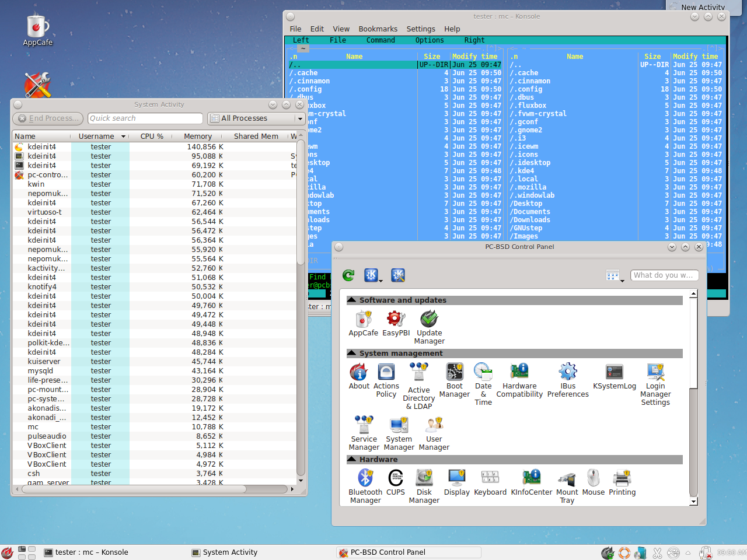Click the End Process button
This screenshot has height=560, width=747.
pyautogui.click(x=48, y=118)
